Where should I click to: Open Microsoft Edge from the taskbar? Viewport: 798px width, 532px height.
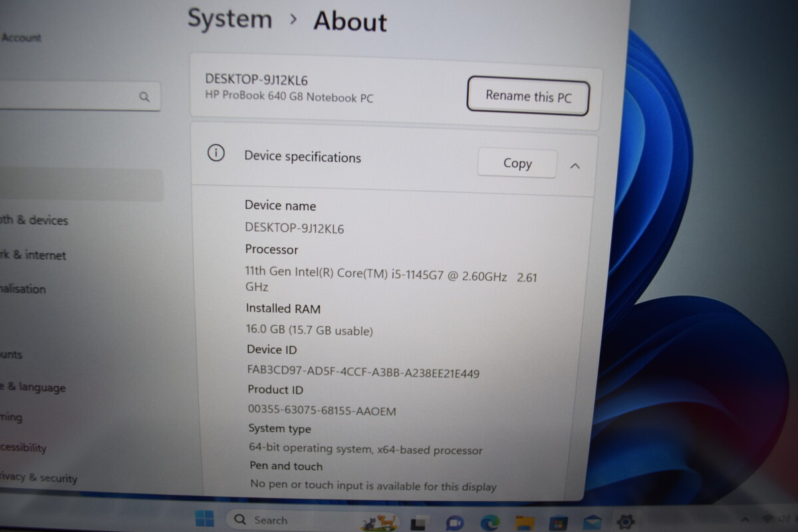pos(490,523)
